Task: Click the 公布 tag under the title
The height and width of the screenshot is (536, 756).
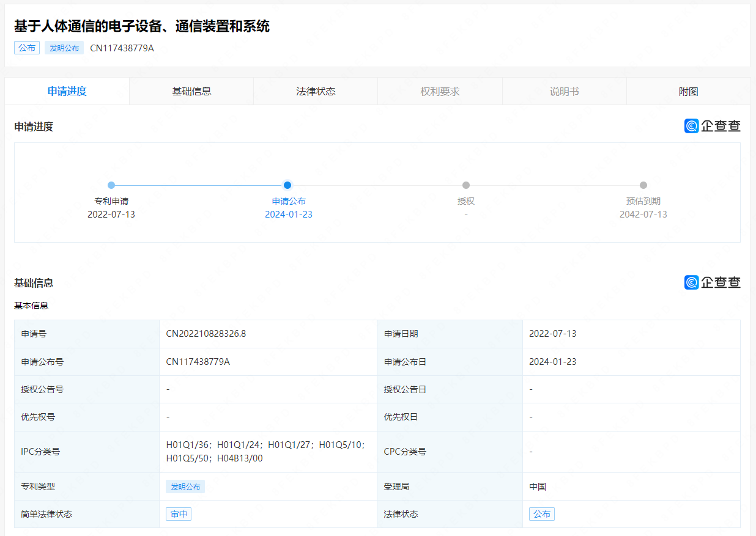Action: pos(27,48)
